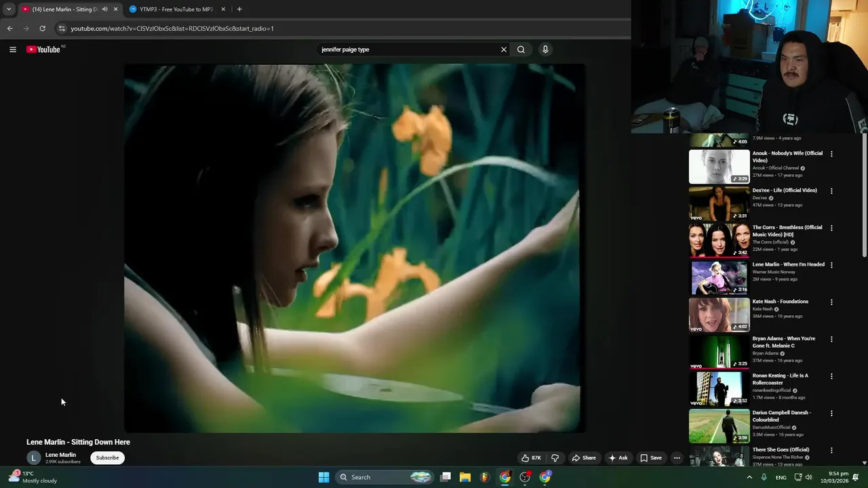Go back with the browser back arrow
The width and height of the screenshot is (868, 488).
[9, 28]
